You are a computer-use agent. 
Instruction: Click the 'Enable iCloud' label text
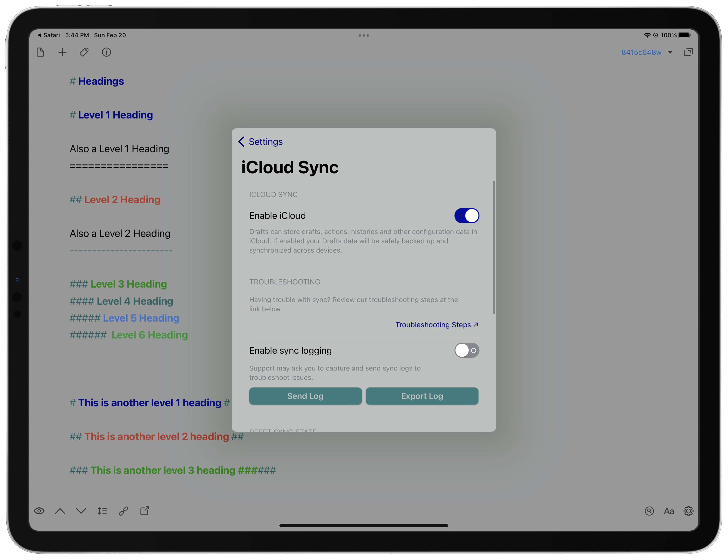tap(277, 216)
